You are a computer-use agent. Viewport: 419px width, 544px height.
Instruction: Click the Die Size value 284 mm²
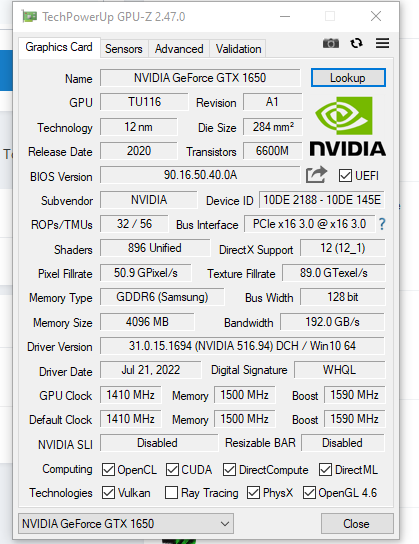coord(272,127)
